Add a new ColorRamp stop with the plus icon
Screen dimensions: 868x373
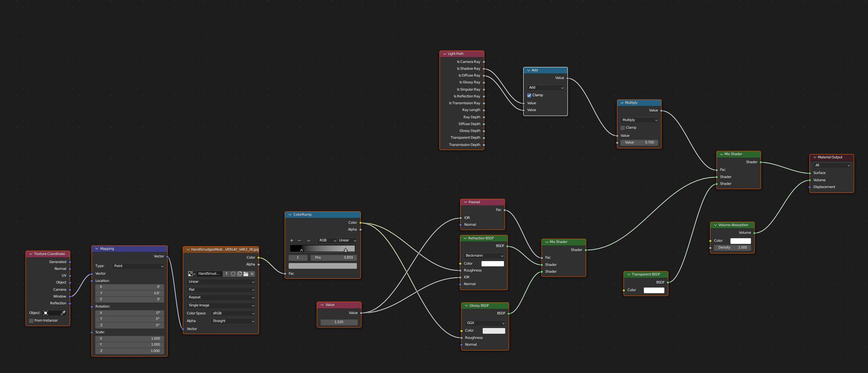tap(291, 240)
